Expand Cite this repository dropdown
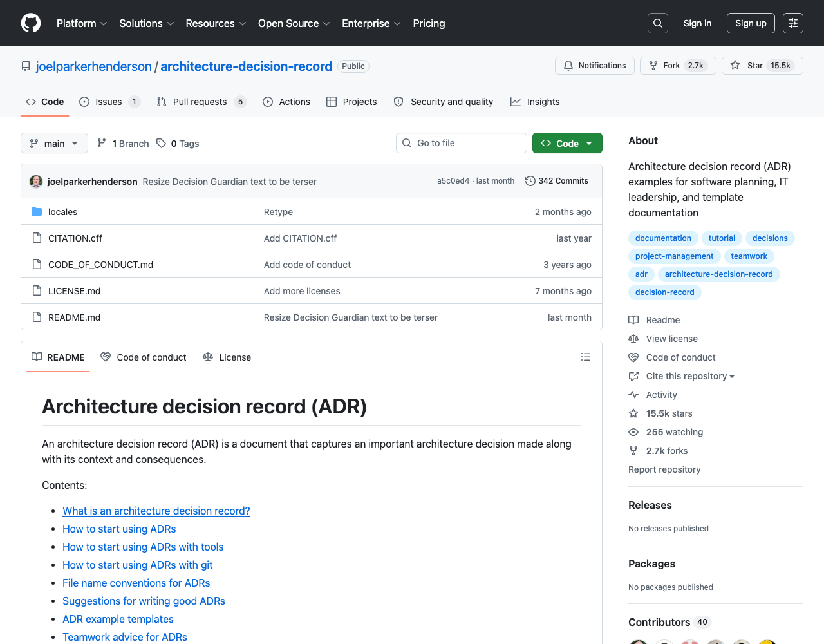The image size is (824, 644). click(x=690, y=376)
